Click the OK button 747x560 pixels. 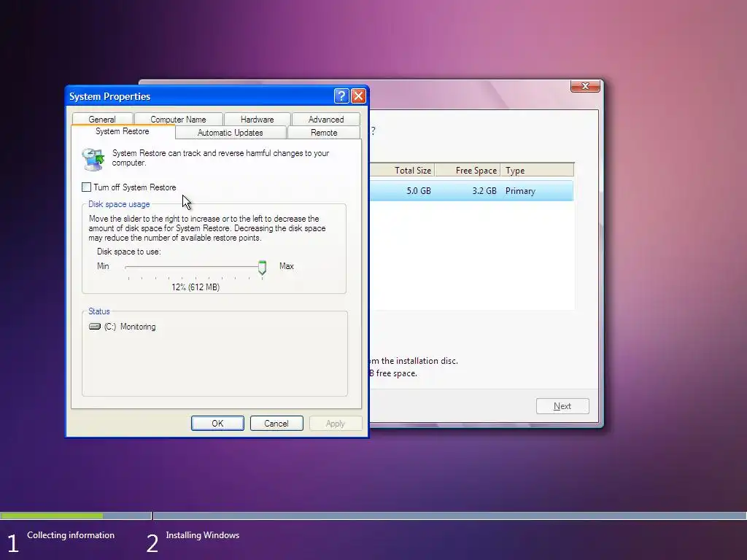[x=217, y=424]
